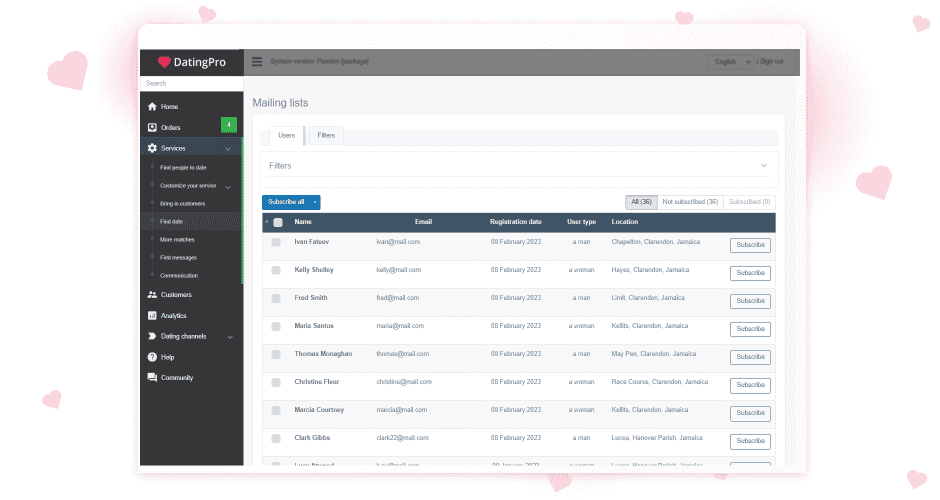
Task: Subscribe Maria Santos
Action: [750, 329]
